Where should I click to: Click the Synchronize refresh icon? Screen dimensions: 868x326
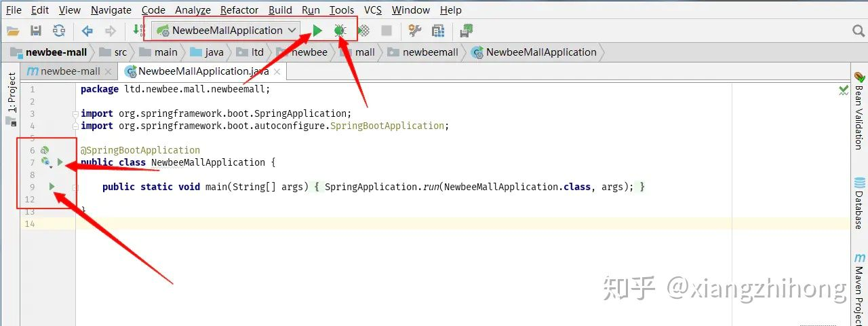point(59,31)
